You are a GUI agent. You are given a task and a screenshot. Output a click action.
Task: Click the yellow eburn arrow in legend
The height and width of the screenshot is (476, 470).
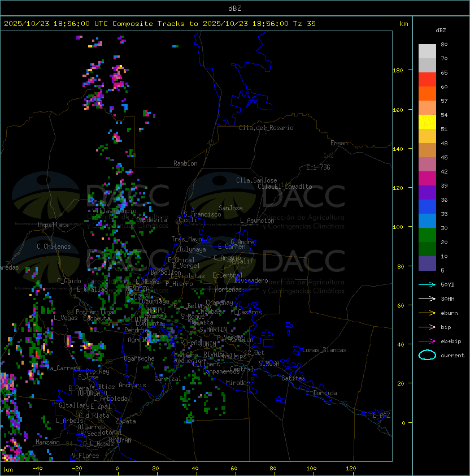427,313
